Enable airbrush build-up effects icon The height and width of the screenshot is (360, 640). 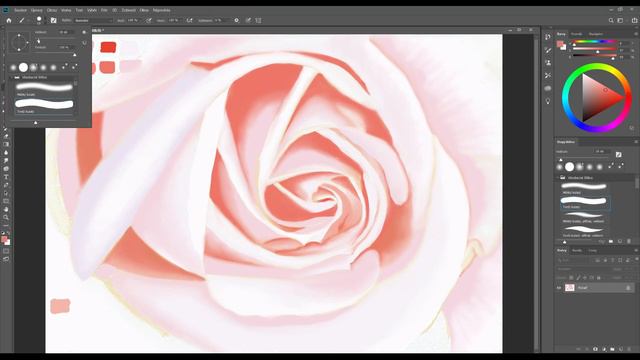click(x=189, y=20)
